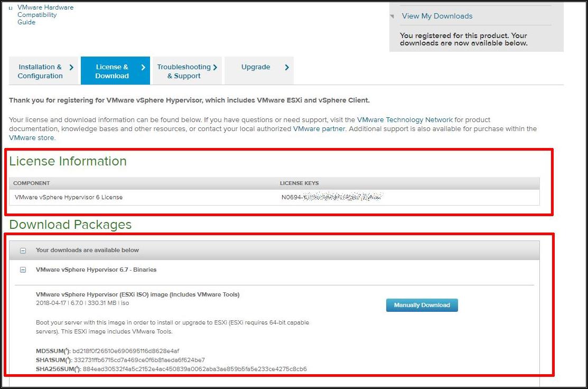
Task: Open the Troubleshooting & Support tab
Action: 187,71
